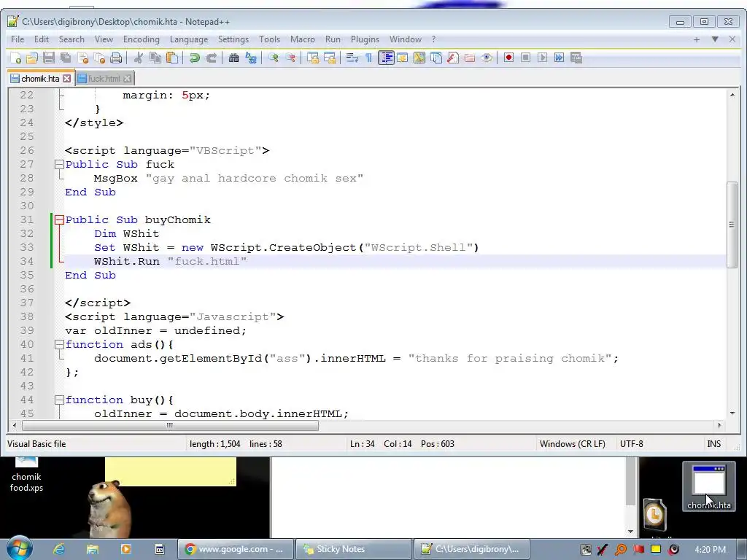Open the Edit menu
Image resolution: width=747 pixels, height=560 pixels.
click(42, 39)
